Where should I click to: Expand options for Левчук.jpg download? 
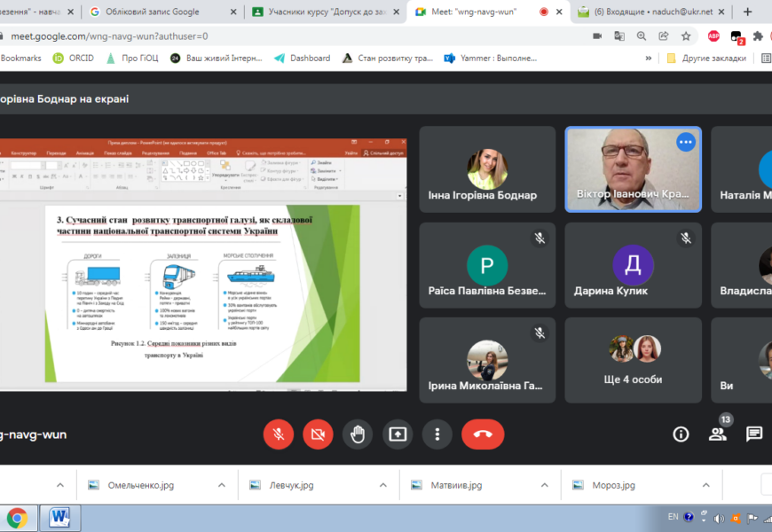383,485
